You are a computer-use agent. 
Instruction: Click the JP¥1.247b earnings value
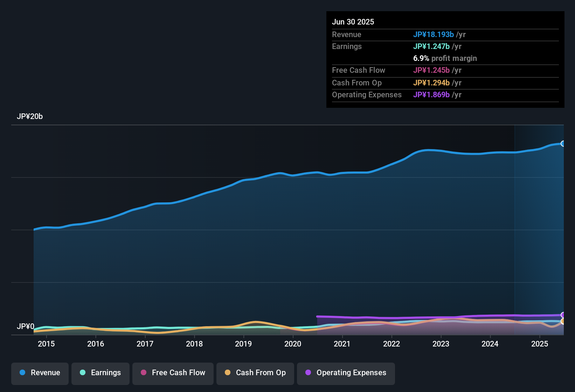pos(431,46)
